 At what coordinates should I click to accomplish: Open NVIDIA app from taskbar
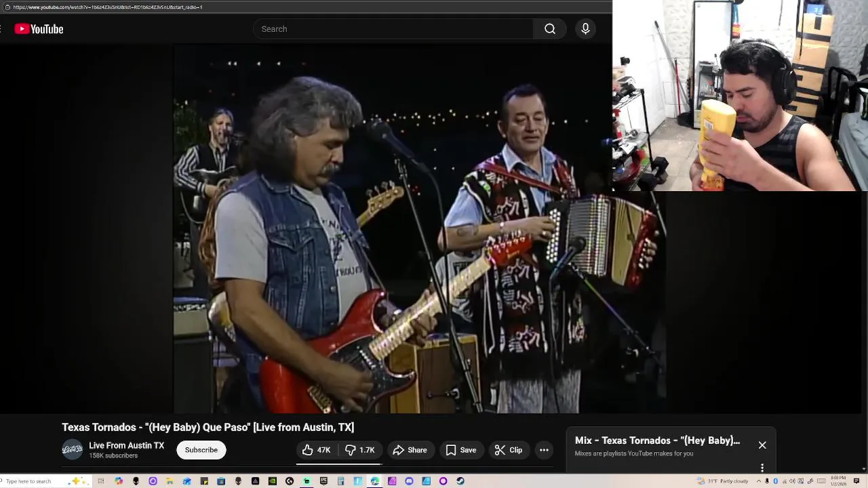click(x=273, y=481)
